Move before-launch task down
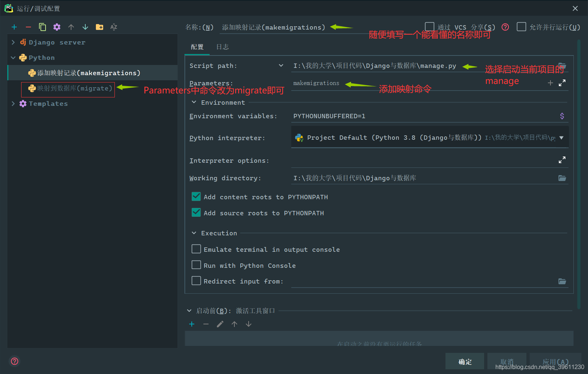This screenshot has width=588, height=374. (x=249, y=324)
